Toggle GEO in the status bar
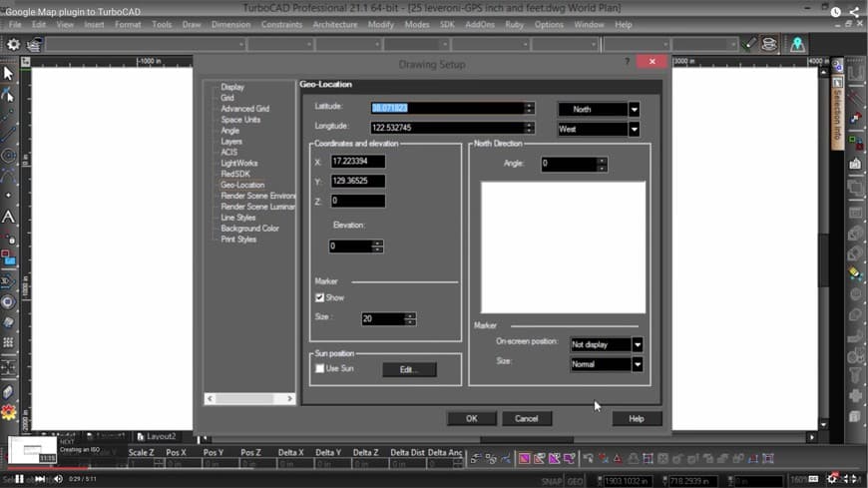868x488 pixels. click(x=575, y=481)
